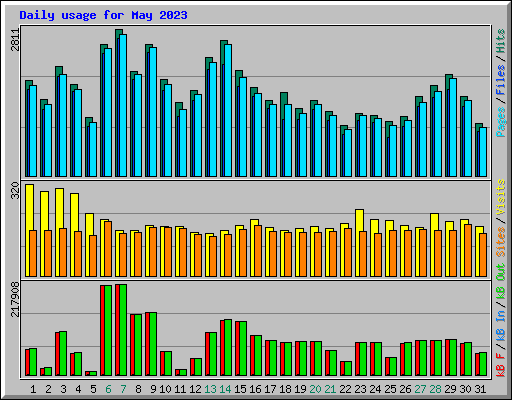512x400 pixels.
Task: Click the 'Visits' legend label
Action: click(501, 197)
